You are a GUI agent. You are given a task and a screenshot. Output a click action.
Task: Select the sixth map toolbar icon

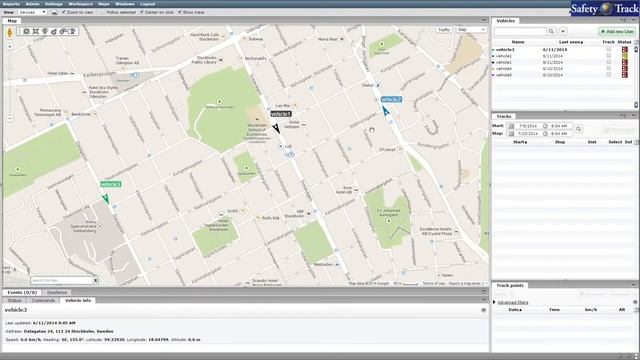(73, 31)
